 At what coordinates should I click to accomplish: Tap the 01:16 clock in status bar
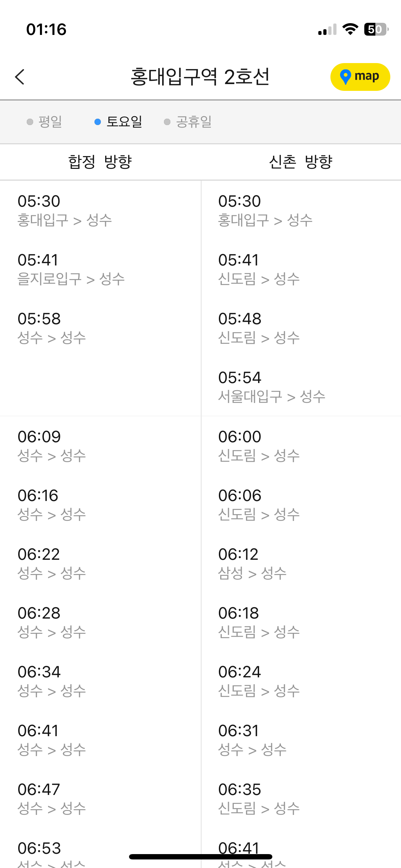[46, 29]
